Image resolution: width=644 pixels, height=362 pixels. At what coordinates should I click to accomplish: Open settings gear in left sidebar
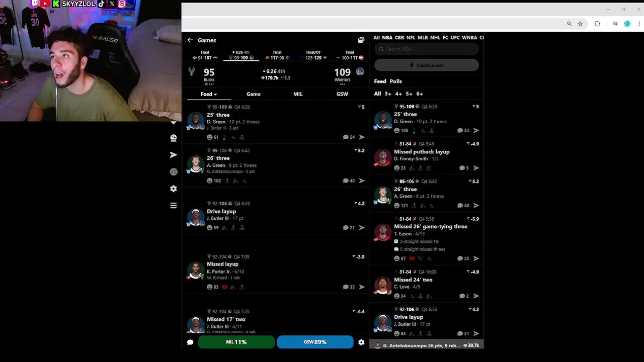[x=174, y=189]
